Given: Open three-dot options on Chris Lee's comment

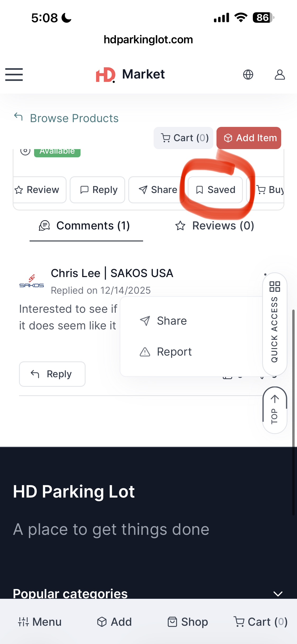Looking at the screenshot, I should coord(265,274).
